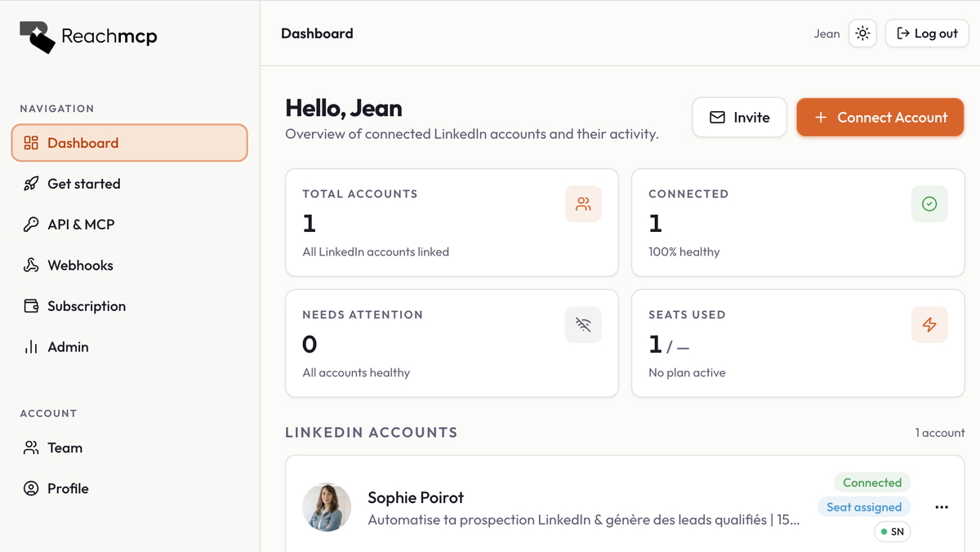This screenshot has width=980, height=552.
Task: Click the Reachmcp logo icon
Action: (x=37, y=37)
